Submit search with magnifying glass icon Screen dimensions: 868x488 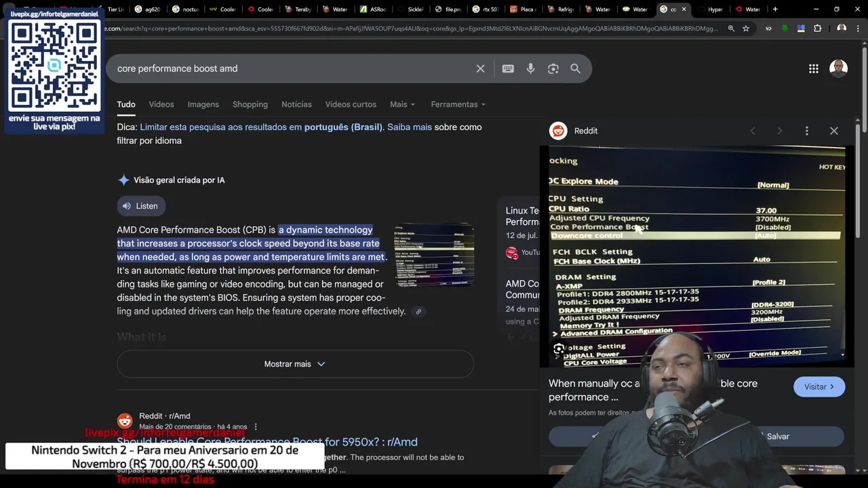pyautogui.click(x=575, y=68)
